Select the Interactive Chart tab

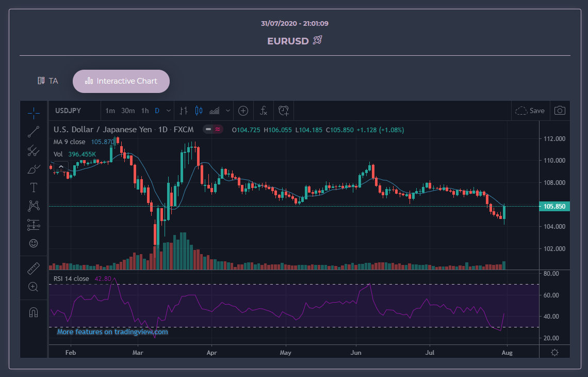[121, 81]
